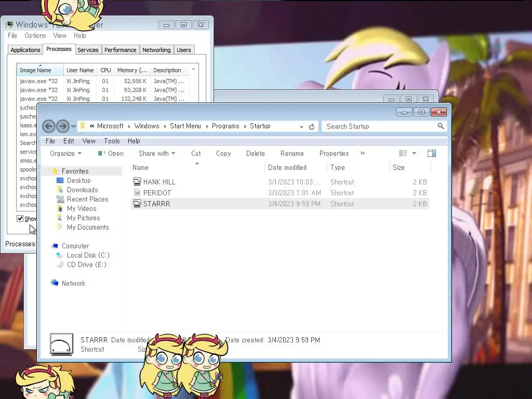532x399 pixels.
Task: Open the File menu in Explorer
Action: [x=50, y=141]
